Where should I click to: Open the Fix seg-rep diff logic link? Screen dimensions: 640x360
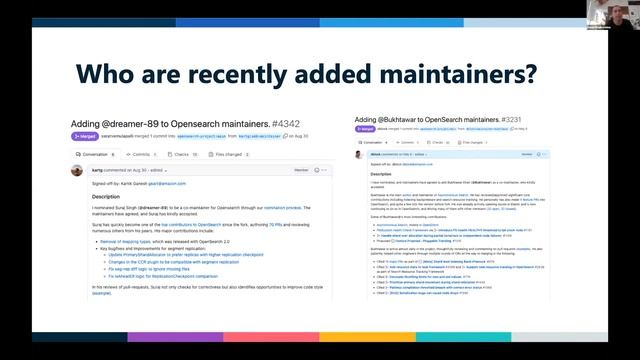tap(149, 269)
